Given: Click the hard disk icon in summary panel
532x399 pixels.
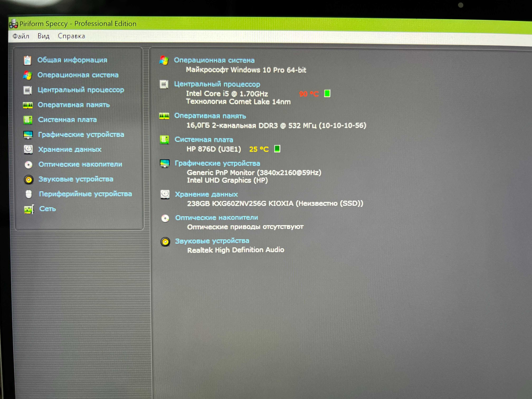Looking at the screenshot, I should pyautogui.click(x=165, y=194).
